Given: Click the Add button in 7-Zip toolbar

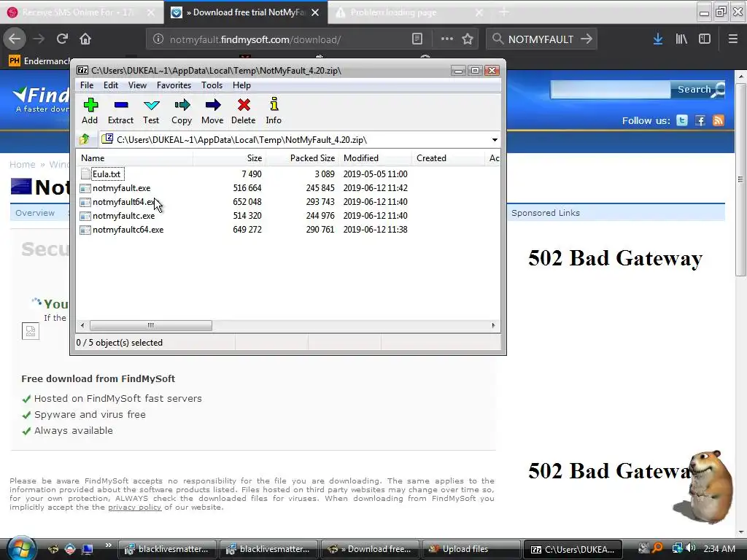Looking at the screenshot, I should [x=90, y=112].
